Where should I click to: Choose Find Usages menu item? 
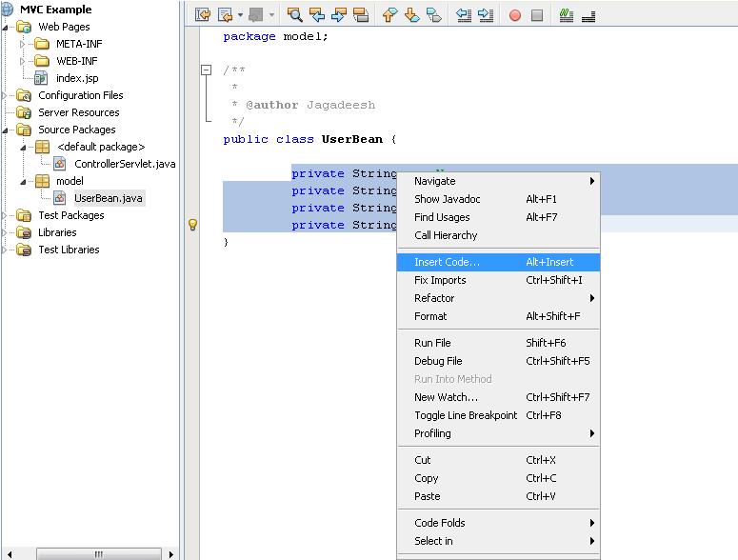(x=498, y=217)
